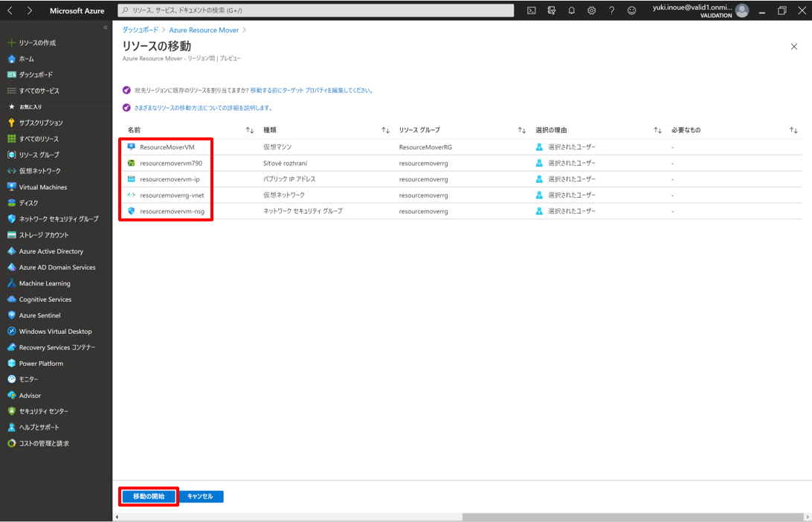Click the ディスク sidebar icon
812x522 pixels.
coord(11,203)
